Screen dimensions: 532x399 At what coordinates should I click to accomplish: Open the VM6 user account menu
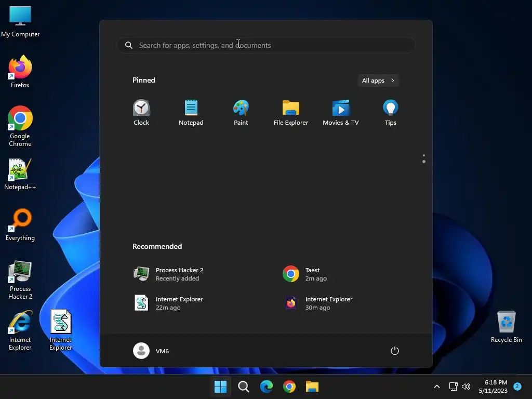151,351
